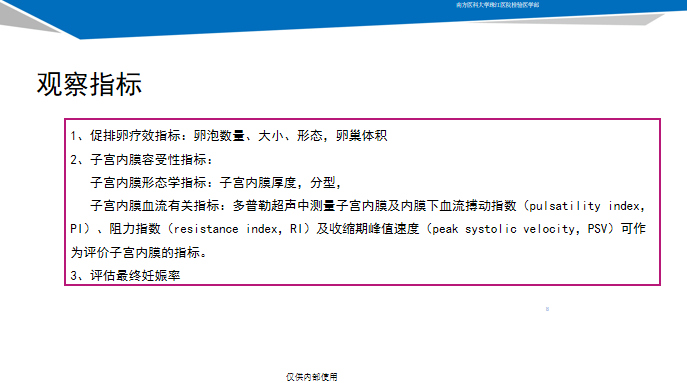This screenshot has height=383, width=687.
Task: Click the words 多普勒超声
Action: tap(258, 206)
